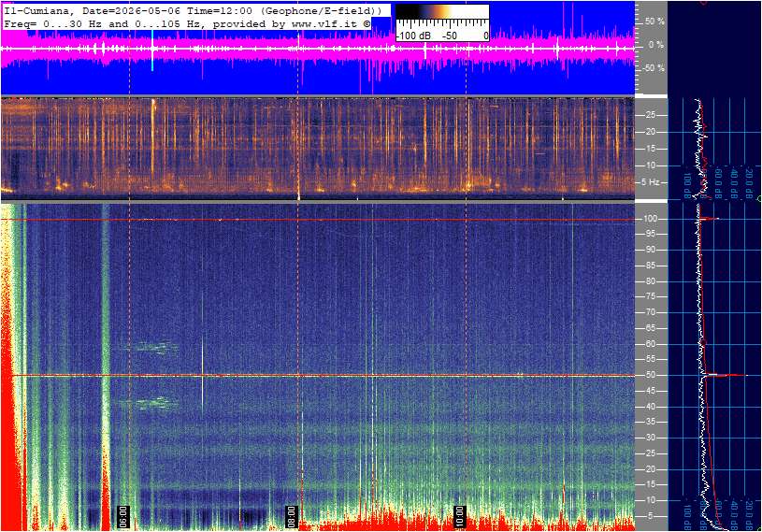The width and height of the screenshot is (762, 532).
Task: Click the cyan spike in the amplitude waveform
Action: pyautogui.click(x=152, y=50)
